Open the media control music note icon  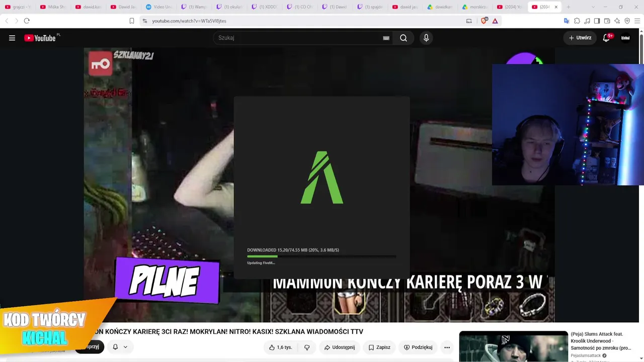point(587,21)
